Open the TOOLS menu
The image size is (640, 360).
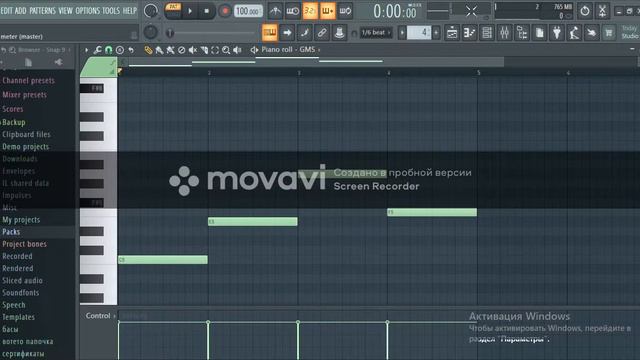(111, 11)
